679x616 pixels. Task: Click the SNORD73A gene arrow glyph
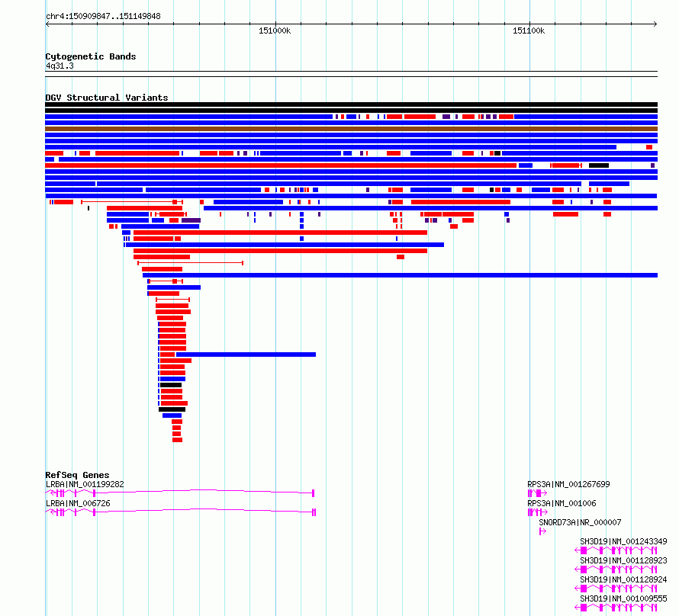coord(542,531)
